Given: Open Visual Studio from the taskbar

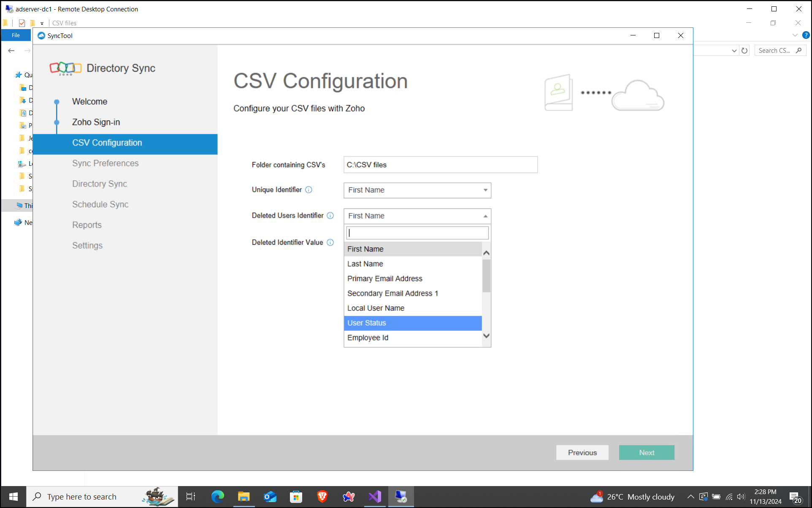Looking at the screenshot, I should pyautogui.click(x=374, y=497).
